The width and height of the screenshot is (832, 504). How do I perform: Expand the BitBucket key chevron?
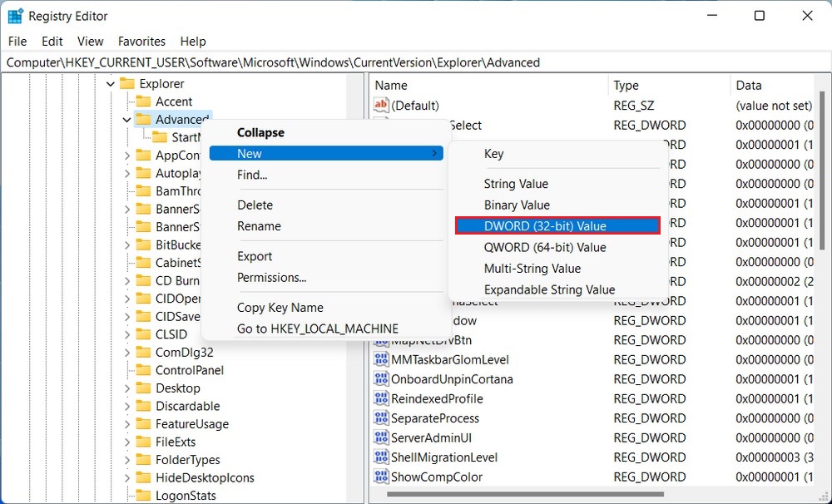126,245
